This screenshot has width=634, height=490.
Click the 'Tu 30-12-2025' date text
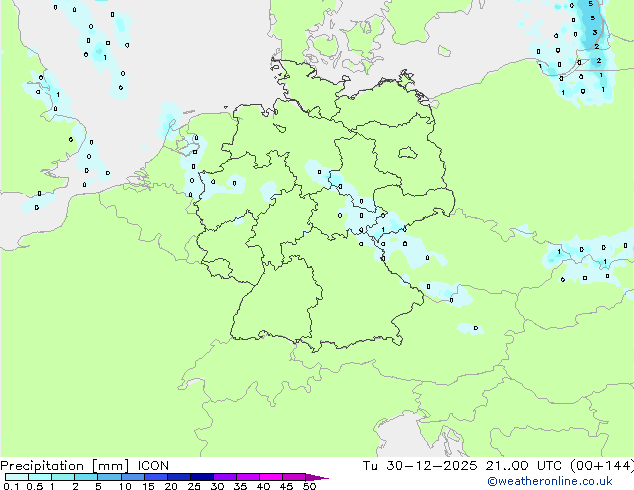[x=420, y=466]
